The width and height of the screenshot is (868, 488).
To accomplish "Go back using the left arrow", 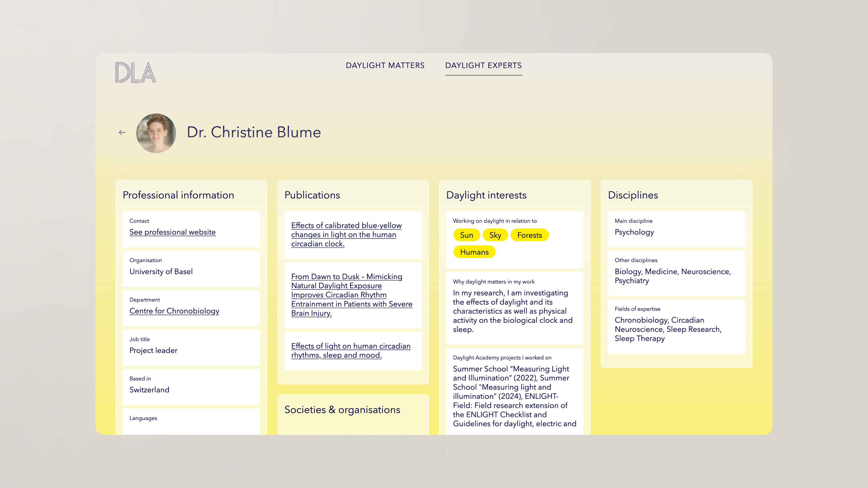I will 122,133.
